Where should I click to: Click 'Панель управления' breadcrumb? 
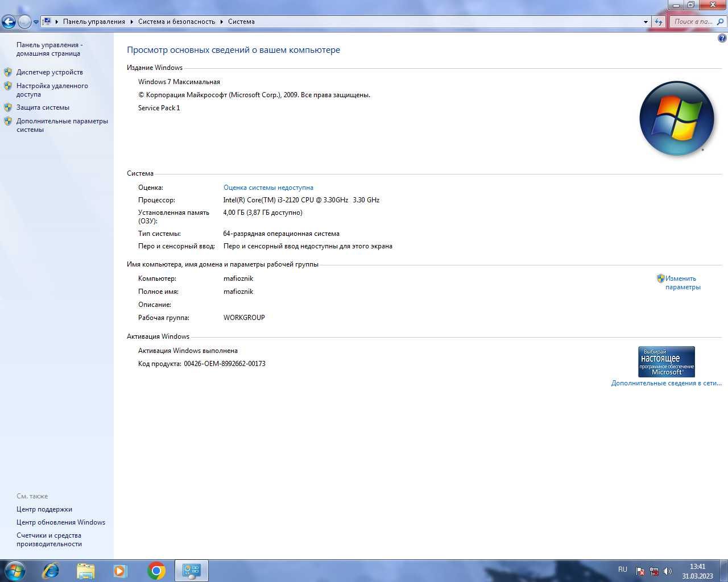click(94, 22)
